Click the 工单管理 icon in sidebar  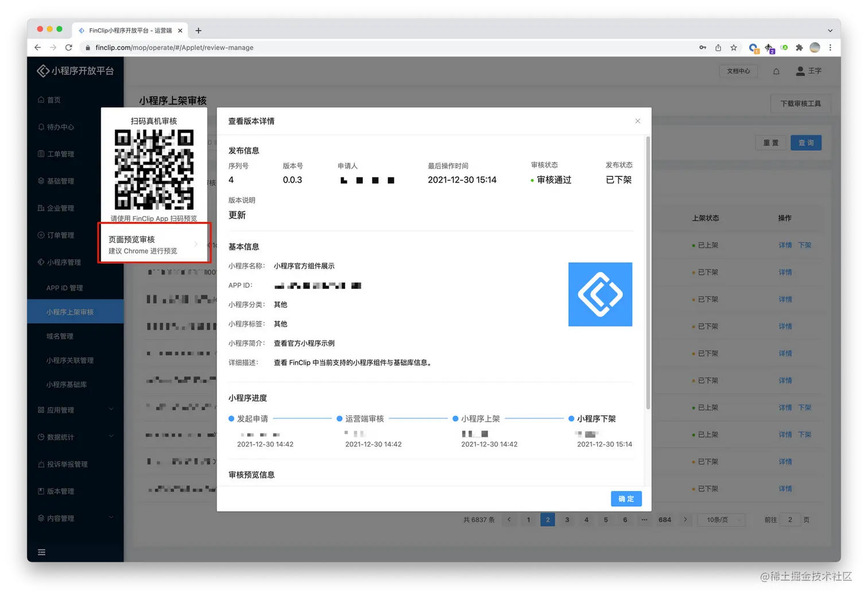click(x=42, y=153)
